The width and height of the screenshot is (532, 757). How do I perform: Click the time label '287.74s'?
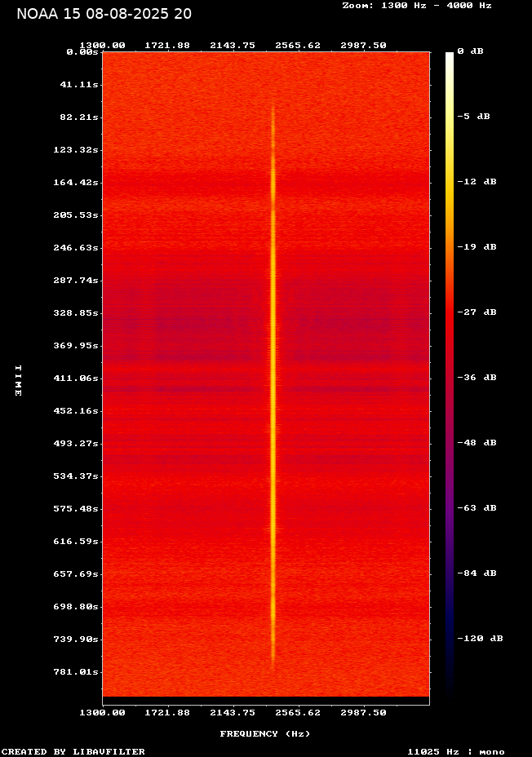point(76,281)
